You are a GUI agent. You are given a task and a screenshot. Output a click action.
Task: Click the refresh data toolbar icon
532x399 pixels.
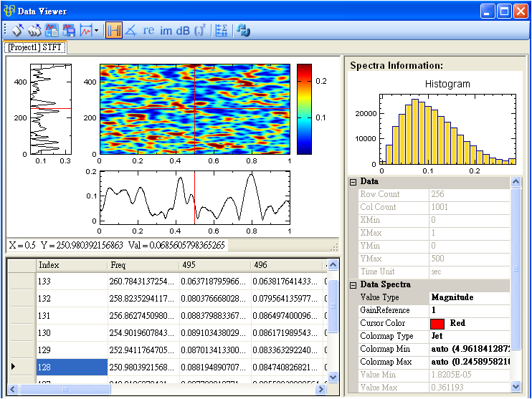tap(243, 30)
